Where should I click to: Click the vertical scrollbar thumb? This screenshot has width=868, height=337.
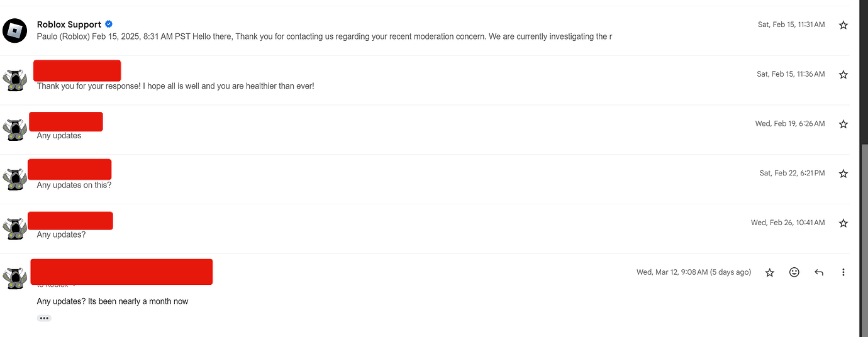point(864,239)
